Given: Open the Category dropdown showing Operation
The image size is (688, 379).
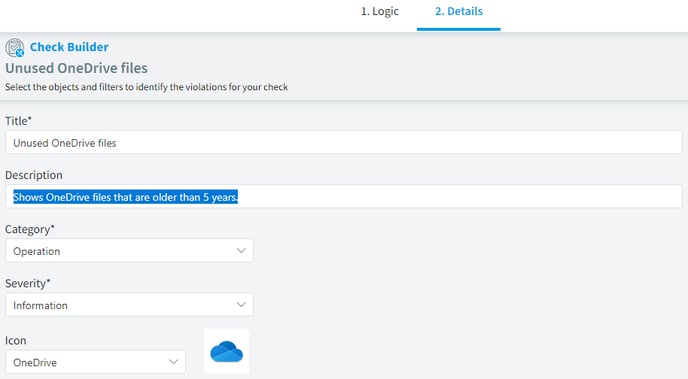Looking at the screenshot, I should coord(129,250).
